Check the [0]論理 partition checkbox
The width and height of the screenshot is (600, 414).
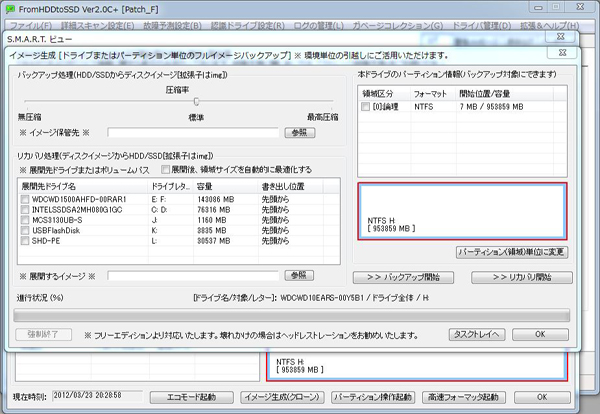[x=365, y=107]
